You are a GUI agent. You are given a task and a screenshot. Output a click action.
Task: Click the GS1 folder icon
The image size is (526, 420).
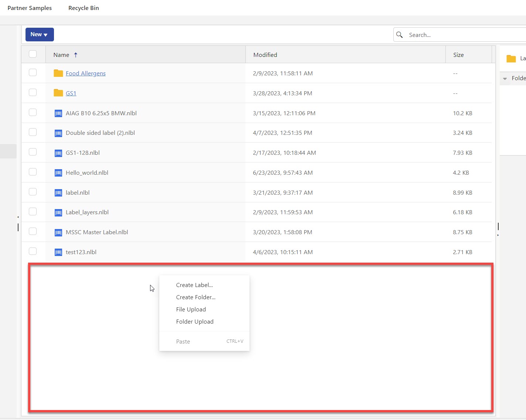coord(58,93)
